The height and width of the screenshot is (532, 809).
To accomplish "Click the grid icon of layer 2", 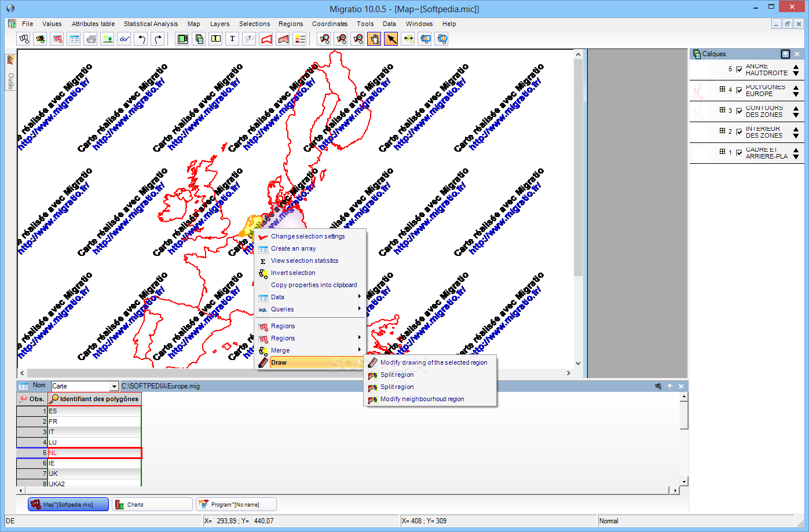I will (x=722, y=131).
